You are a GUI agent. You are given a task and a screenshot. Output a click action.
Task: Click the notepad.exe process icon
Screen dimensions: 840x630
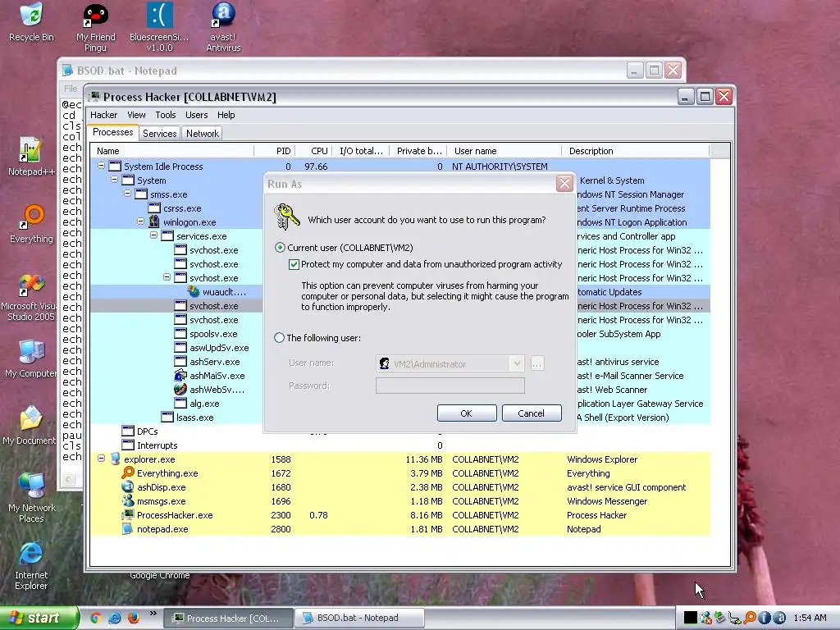tap(128, 528)
